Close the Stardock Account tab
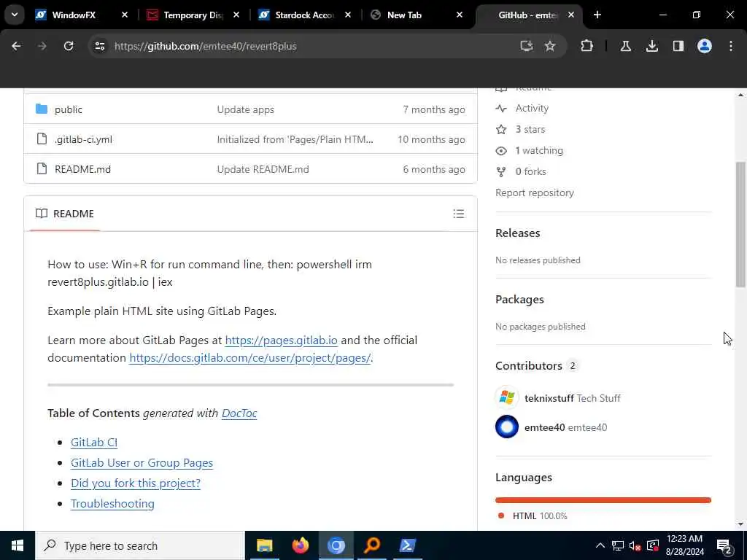 click(x=348, y=15)
